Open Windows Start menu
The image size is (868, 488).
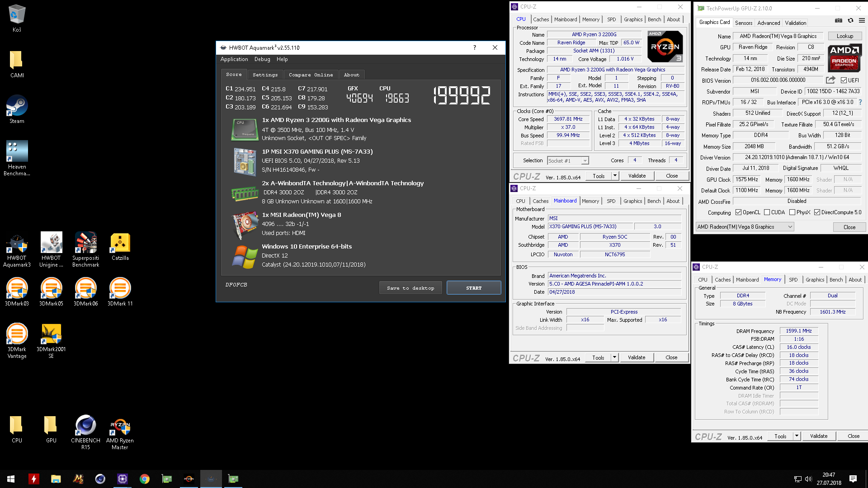[x=11, y=479]
